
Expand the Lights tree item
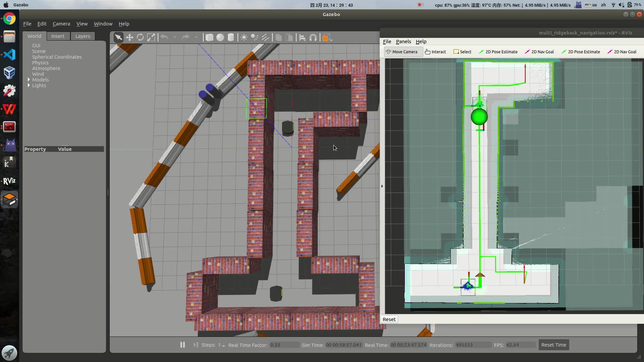tap(29, 85)
